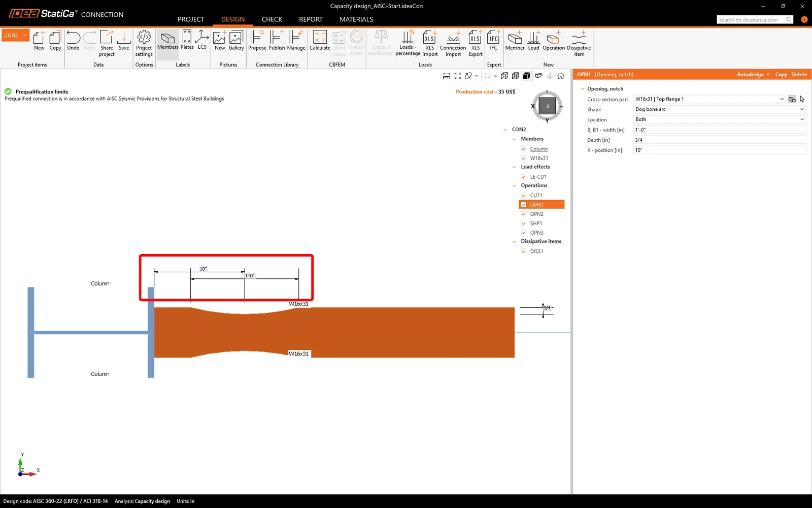Toggle OPN1 operation checkbox
Image resolution: width=812 pixels, height=508 pixels.
point(524,205)
